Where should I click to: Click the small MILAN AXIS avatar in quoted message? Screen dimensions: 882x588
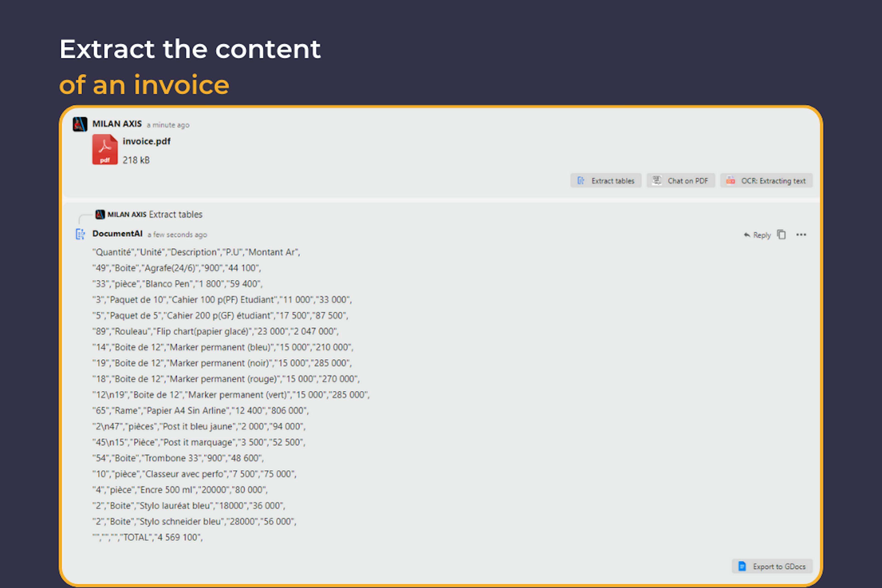[101, 214]
